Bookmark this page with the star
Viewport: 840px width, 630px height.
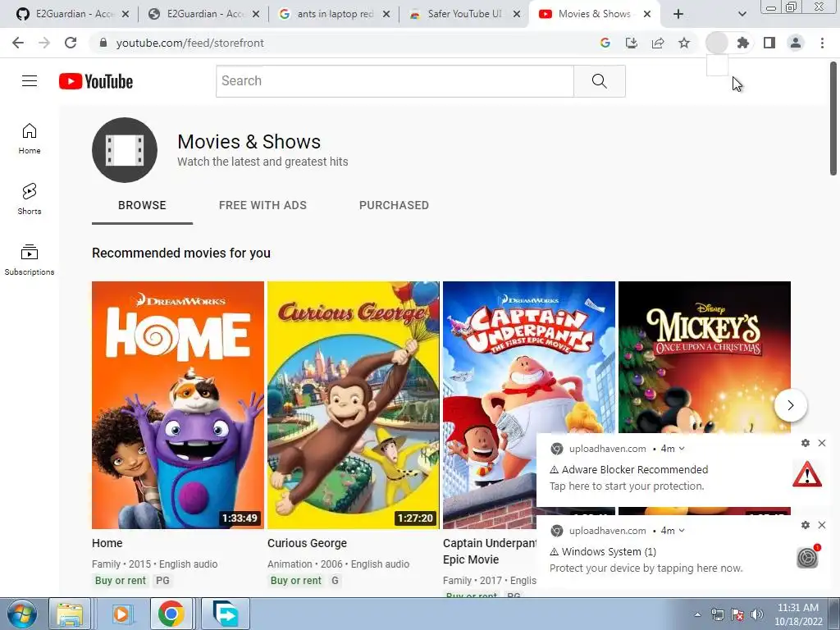(684, 43)
